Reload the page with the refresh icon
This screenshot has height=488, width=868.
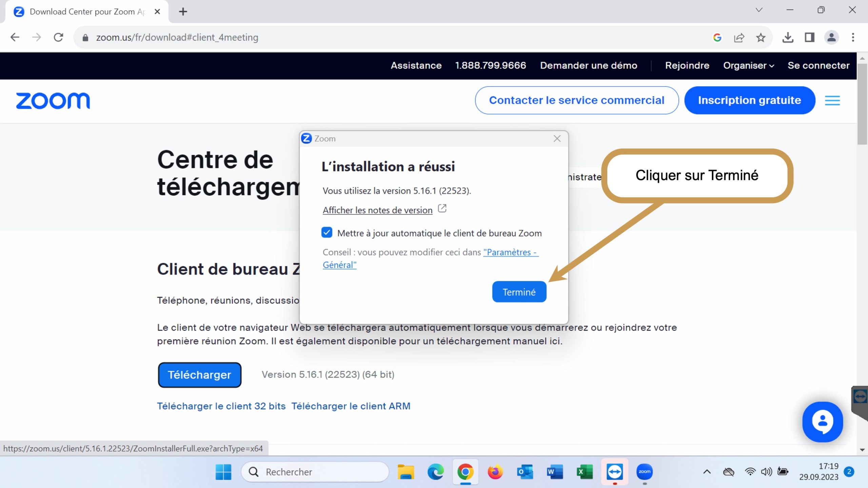click(58, 37)
